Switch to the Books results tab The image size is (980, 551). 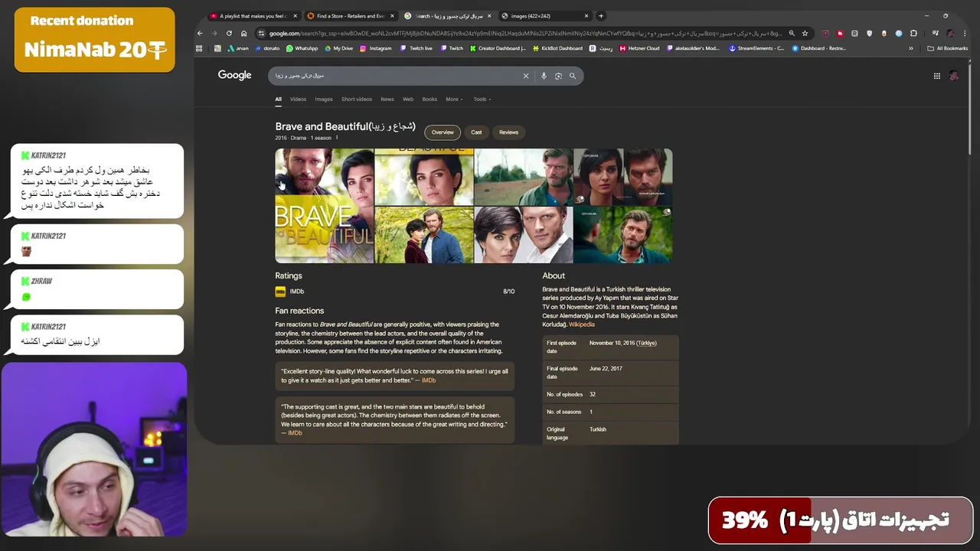430,99
